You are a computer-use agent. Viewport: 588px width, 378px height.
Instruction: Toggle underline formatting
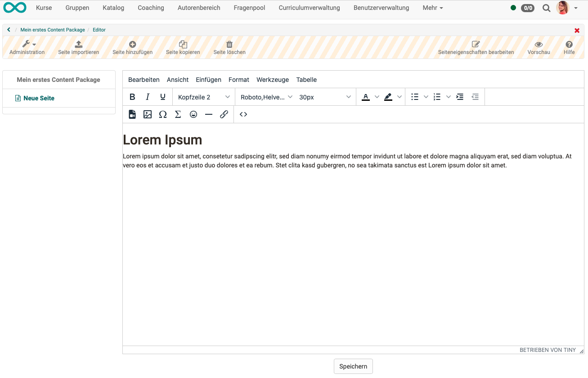pyautogui.click(x=162, y=96)
